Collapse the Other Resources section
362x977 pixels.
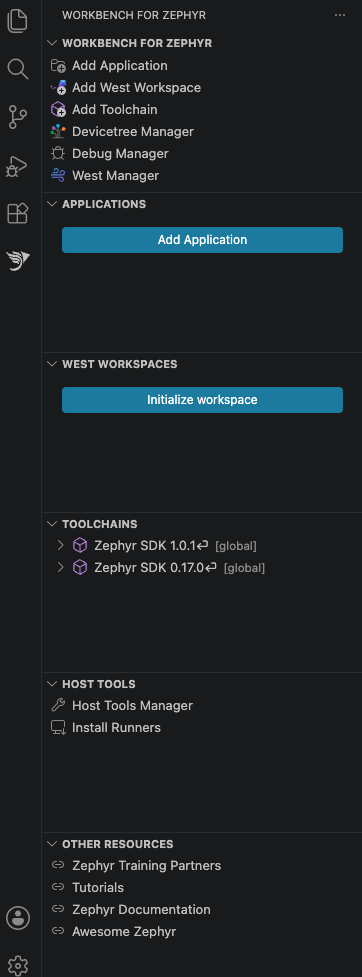click(x=52, y=844)
